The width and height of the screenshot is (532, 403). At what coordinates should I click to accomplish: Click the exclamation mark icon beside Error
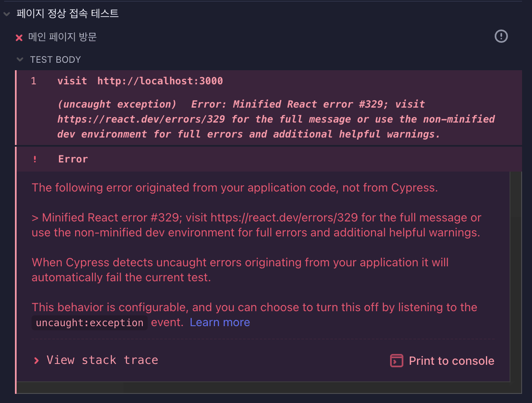coord(35,159)
